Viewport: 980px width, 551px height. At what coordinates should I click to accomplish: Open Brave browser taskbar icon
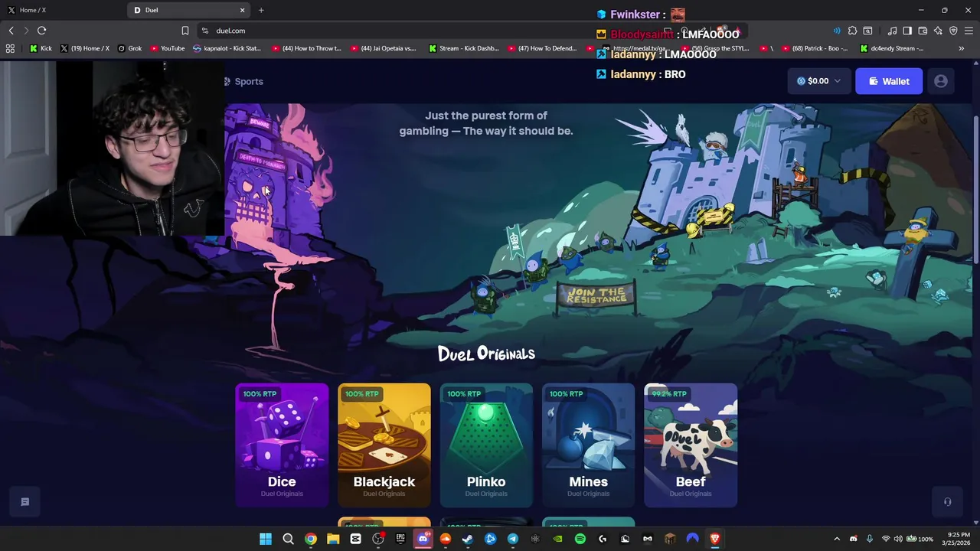715,539
